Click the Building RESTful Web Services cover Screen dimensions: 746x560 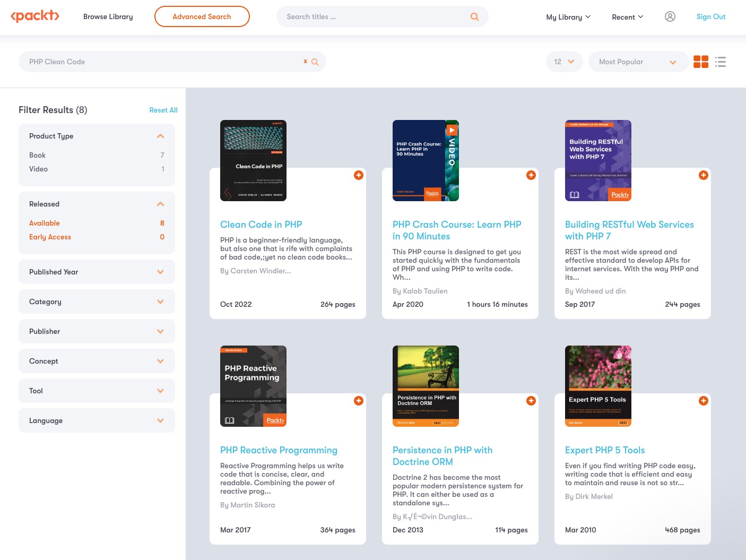pyautogui.click(x=598, y=160)
